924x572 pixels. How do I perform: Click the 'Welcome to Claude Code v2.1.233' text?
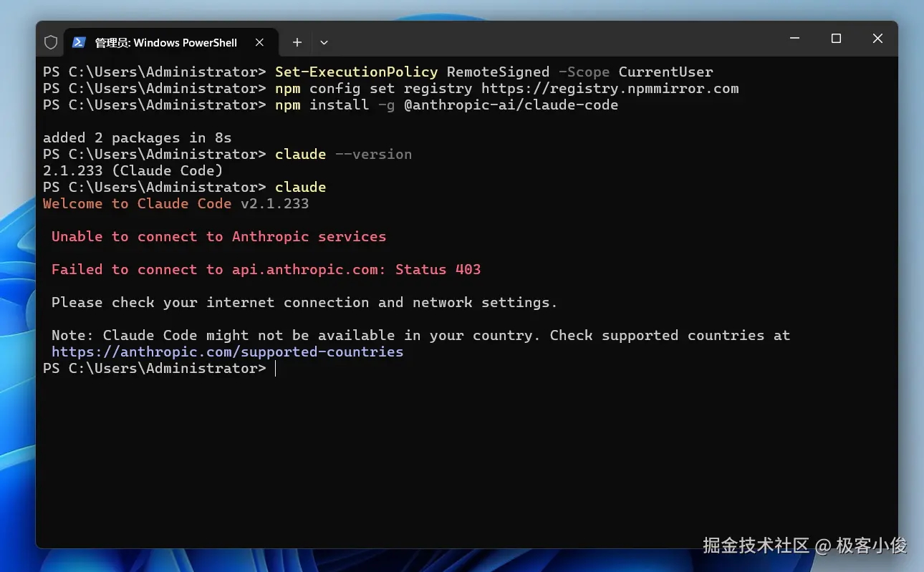[176, 203]
